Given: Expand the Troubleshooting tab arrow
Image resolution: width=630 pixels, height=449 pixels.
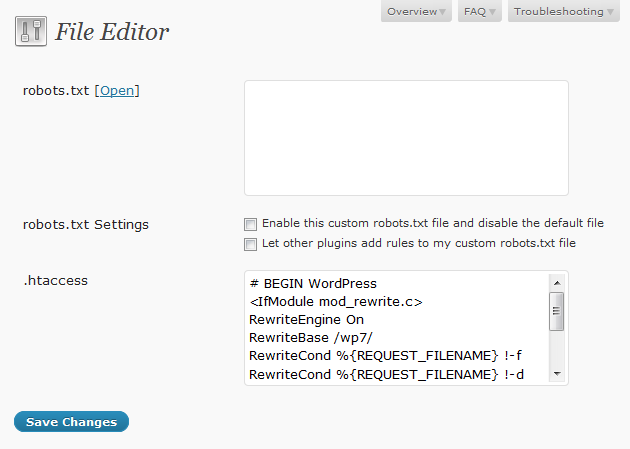Looking at the screenshot, I should click(610, 13).
